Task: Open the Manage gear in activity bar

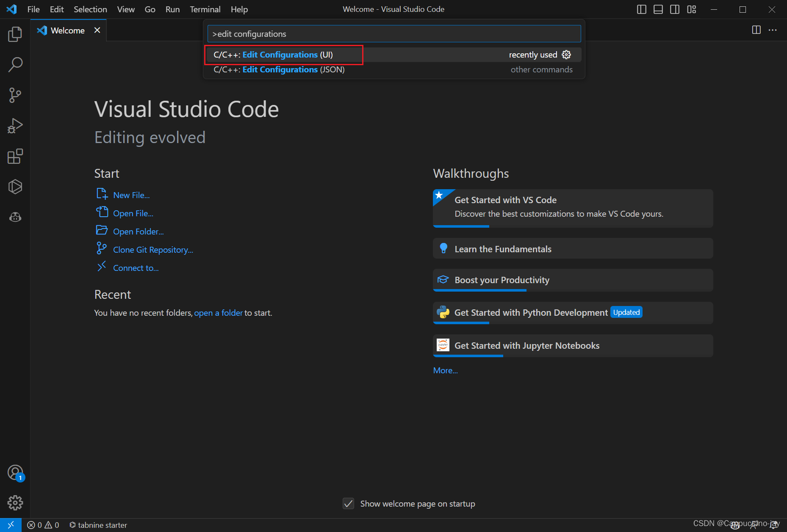Action: tap(15, 503)
